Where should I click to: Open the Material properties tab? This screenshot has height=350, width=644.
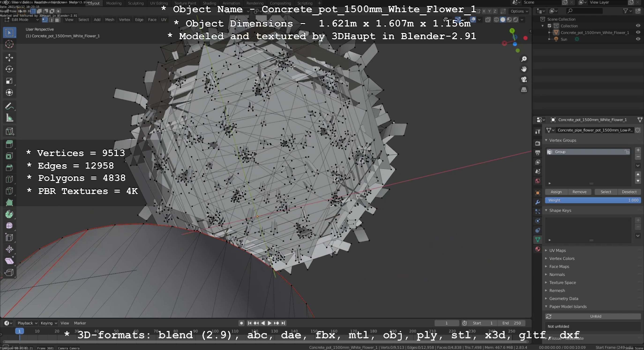point(538,249)
